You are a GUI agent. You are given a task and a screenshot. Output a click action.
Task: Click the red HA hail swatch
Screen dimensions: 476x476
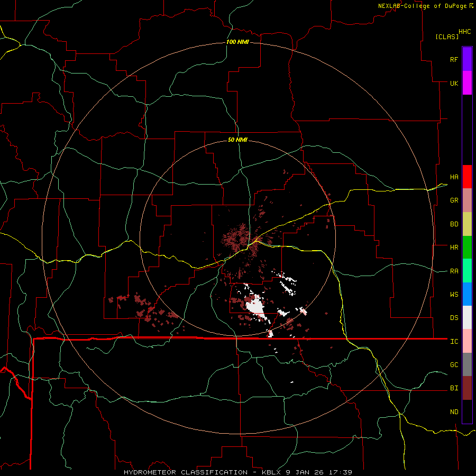point(467,177)
